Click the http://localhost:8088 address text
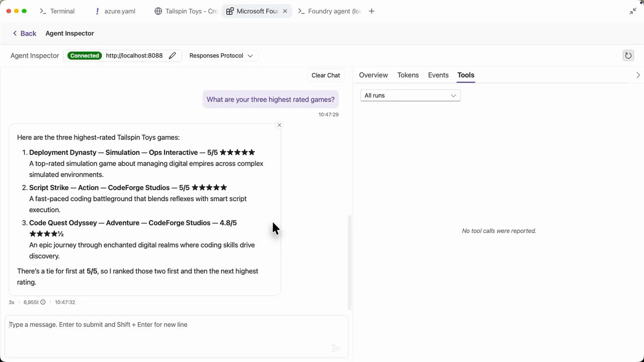644x362 pixels. pos(134,56)
